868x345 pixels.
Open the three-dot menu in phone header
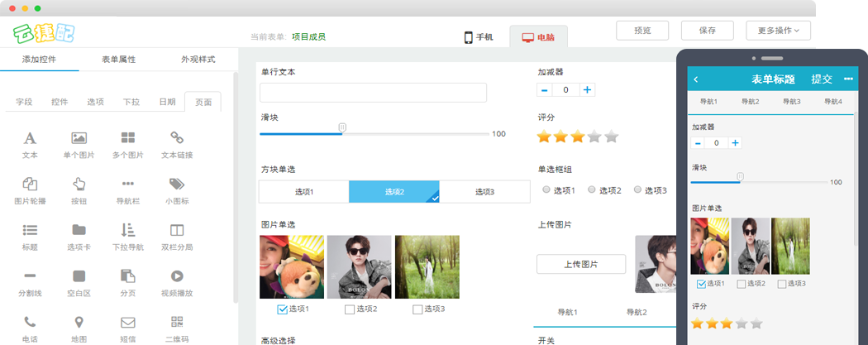(x=847, y=79)
